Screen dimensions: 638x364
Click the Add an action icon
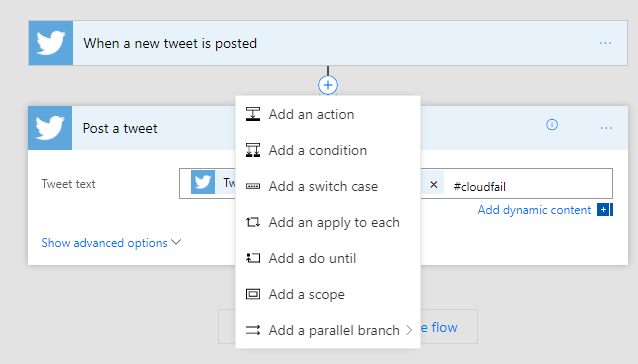tap(253, 114)
